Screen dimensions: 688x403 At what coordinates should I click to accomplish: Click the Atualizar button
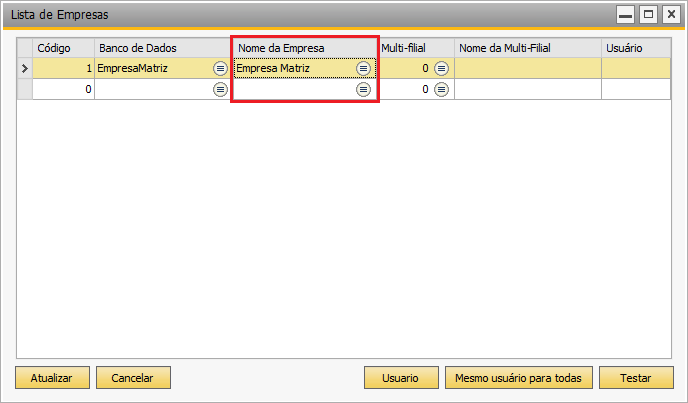(52, 378)
